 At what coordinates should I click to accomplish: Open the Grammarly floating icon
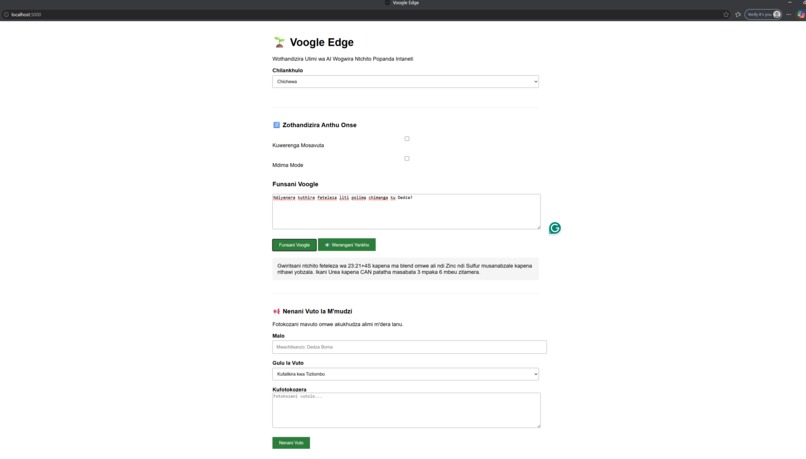coord(555,228)
